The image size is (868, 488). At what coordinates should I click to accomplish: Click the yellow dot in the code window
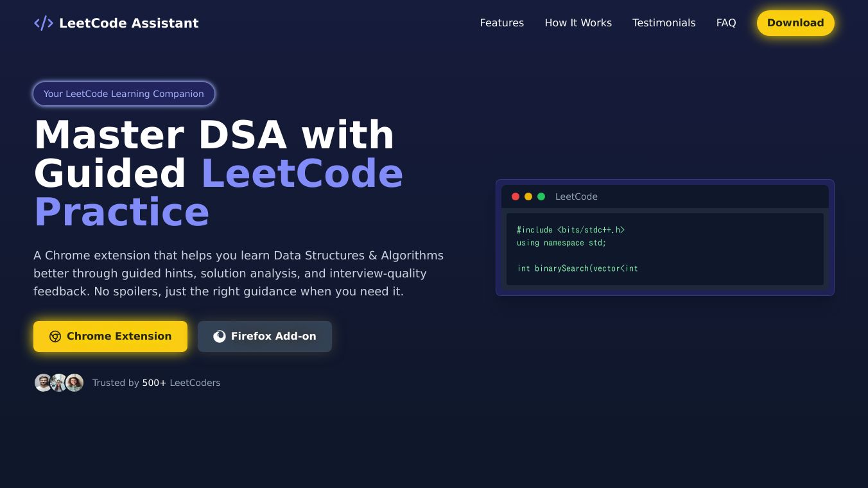pyautogui.click(x=528, y=196)
